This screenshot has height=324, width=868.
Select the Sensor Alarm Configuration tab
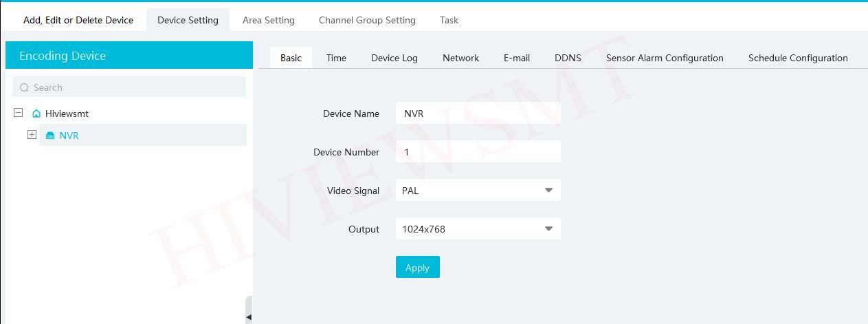(x=665, y=58)
